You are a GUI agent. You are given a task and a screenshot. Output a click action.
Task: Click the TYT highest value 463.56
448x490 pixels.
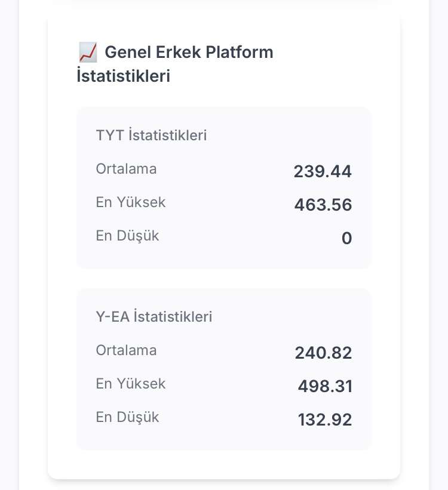[x=323, y=205]
